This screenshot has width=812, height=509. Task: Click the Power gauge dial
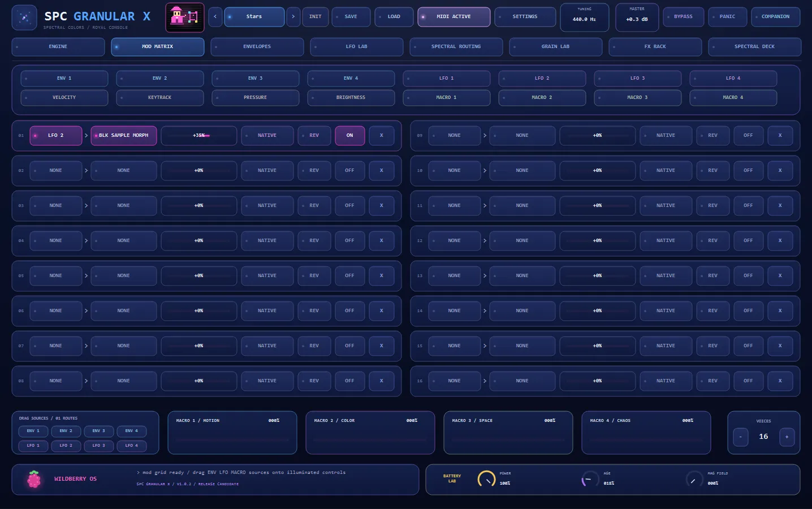pos(486,479)
